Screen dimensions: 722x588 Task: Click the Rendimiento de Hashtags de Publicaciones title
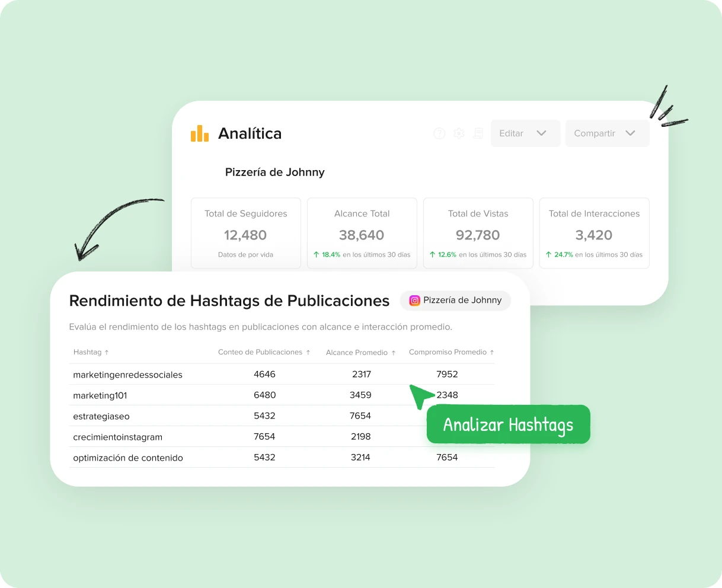[x=229, y=301]
